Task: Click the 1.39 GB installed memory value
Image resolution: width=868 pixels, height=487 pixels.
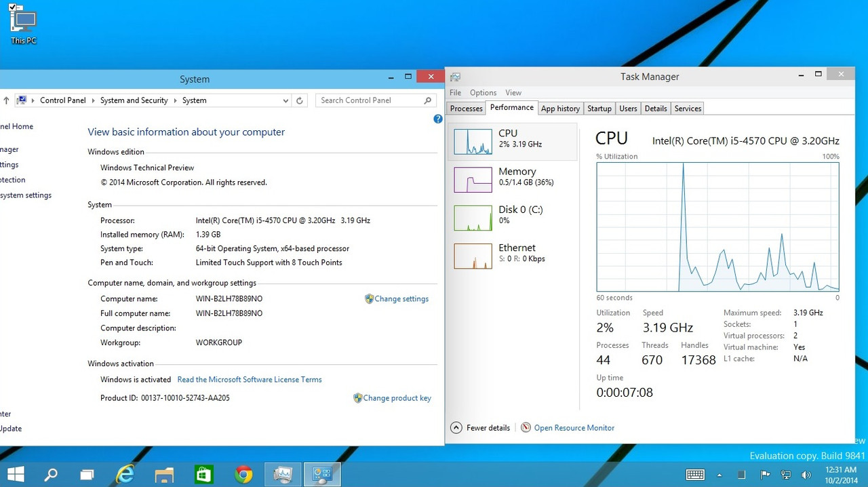Action: (208, 235)
